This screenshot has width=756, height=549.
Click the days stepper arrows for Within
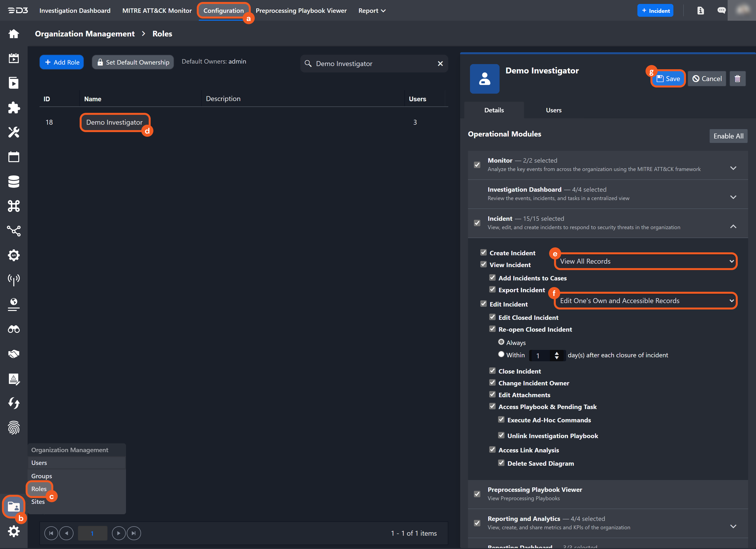[556, 356]
